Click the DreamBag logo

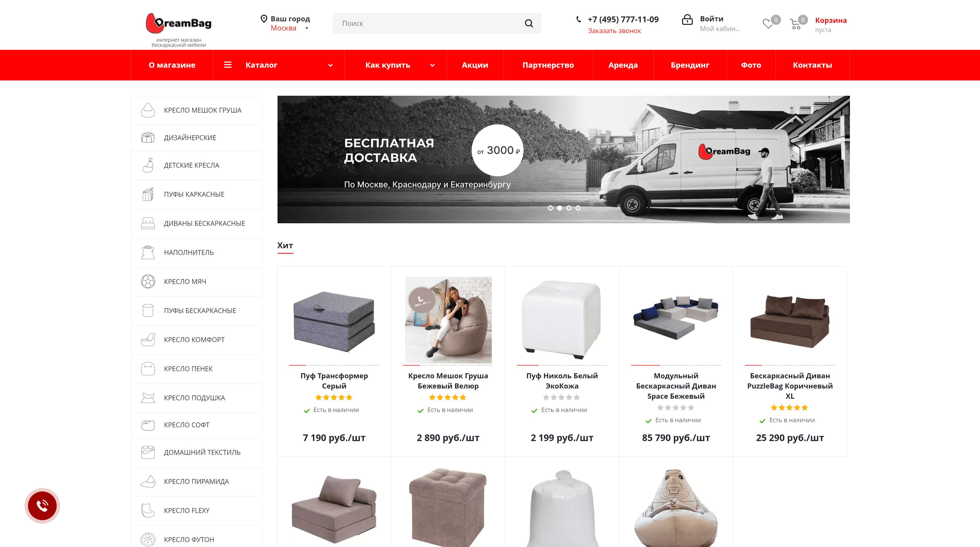[178, 23]
